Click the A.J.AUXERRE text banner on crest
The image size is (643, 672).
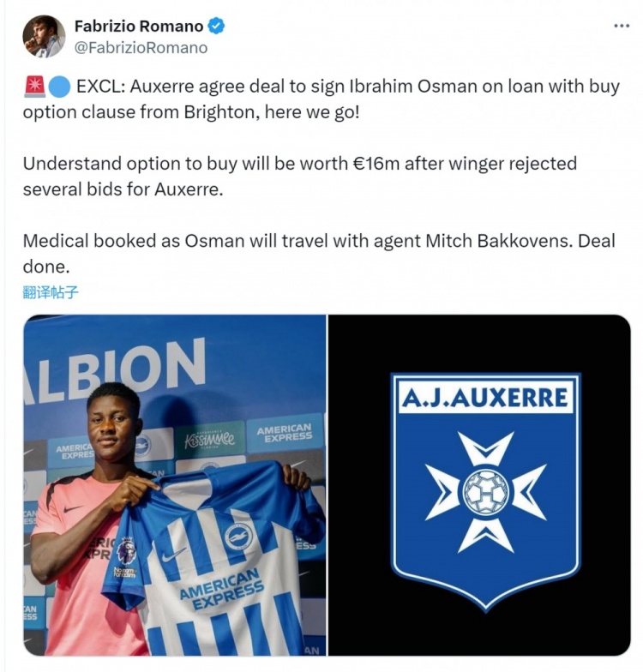coord(485,398)
